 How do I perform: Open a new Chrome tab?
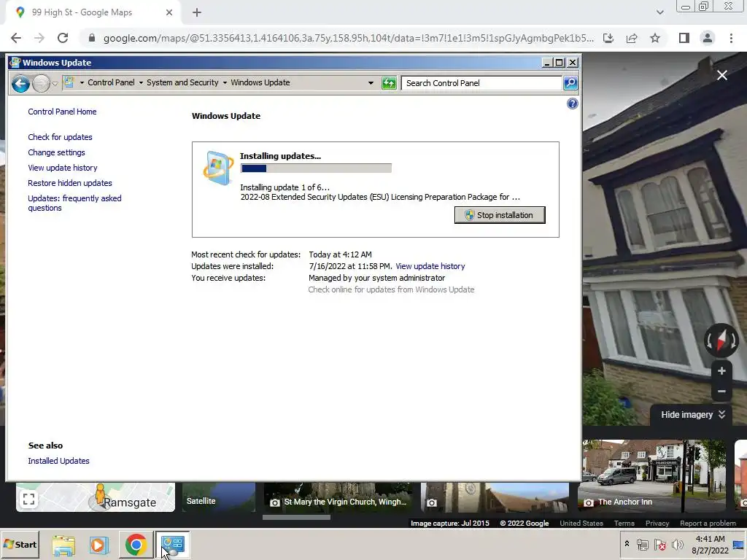pos(197,12)
